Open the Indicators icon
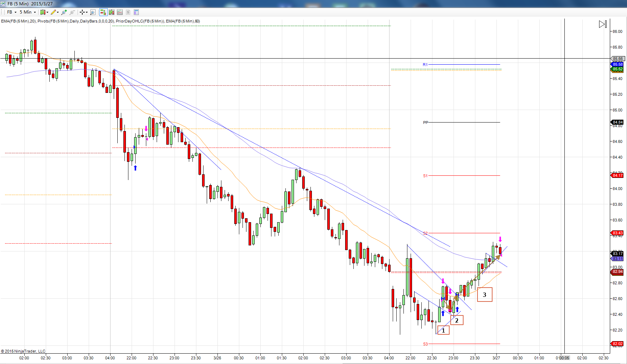This screenshot has height=364, width=627. coord(120,12)
